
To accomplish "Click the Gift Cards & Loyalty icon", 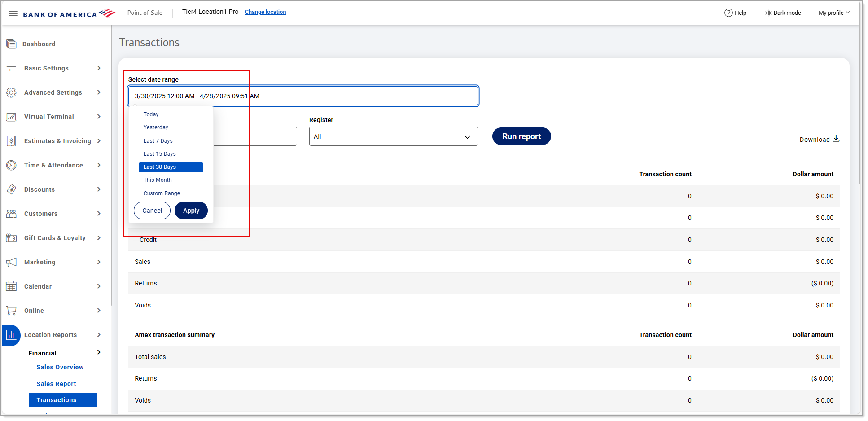I will tap(11, 238).
